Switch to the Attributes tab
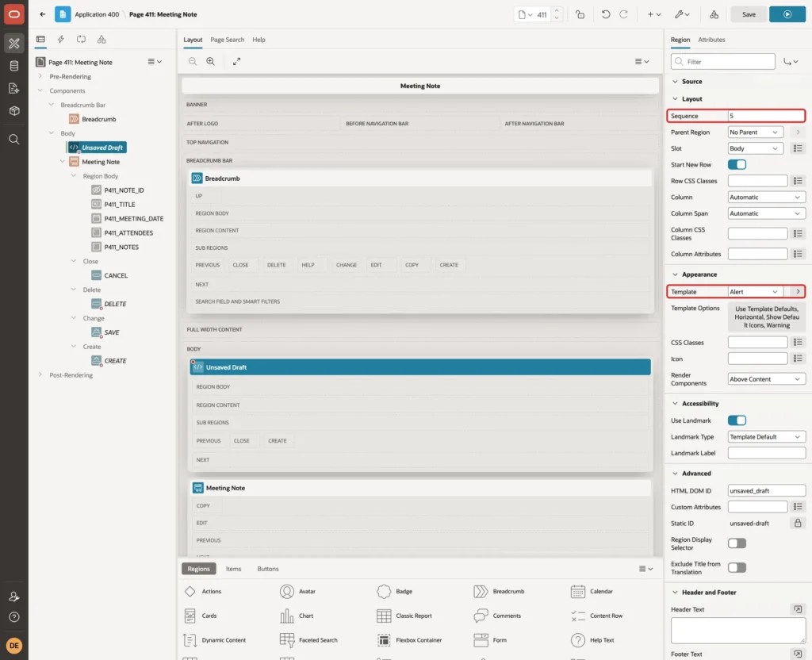812x660 pixels. [x=711, y=40]
